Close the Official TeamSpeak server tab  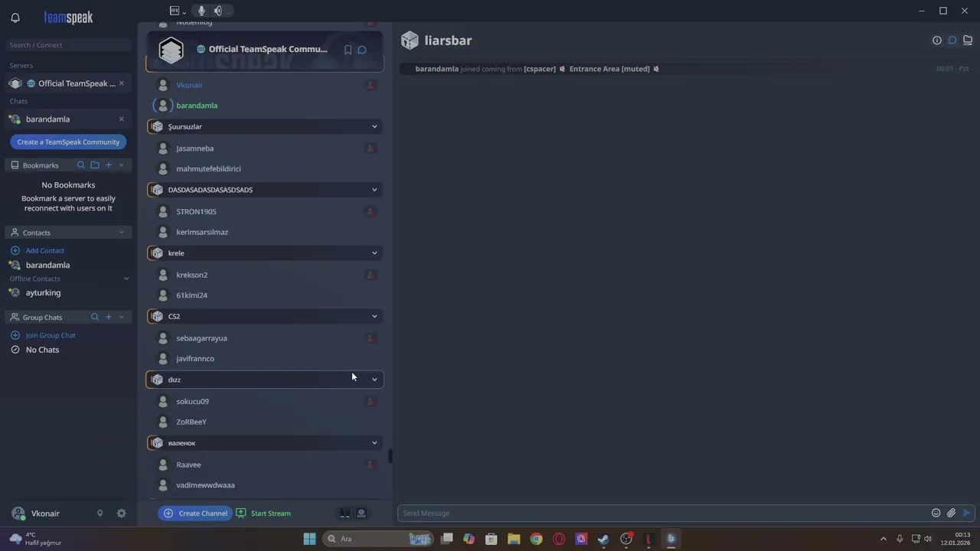tap(121, 83)
